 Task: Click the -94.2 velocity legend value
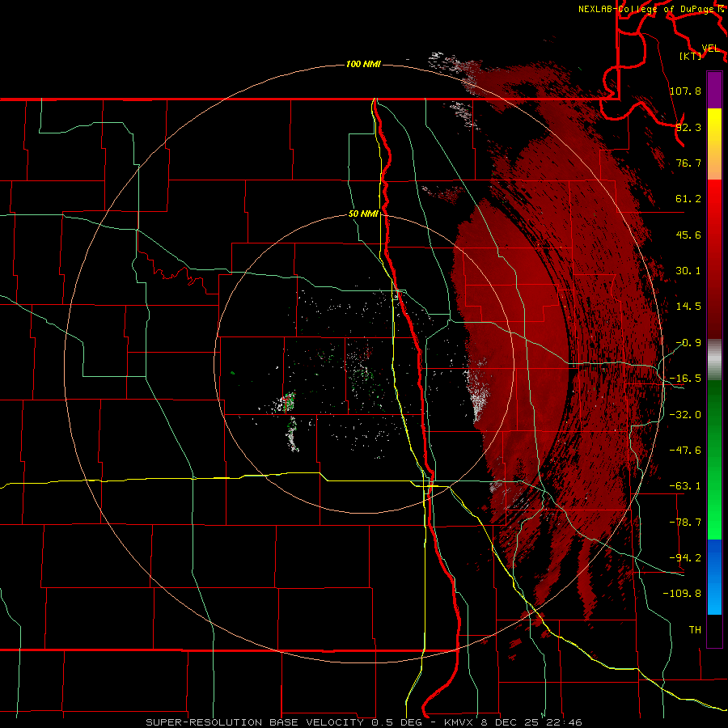[x=685, y=558]
